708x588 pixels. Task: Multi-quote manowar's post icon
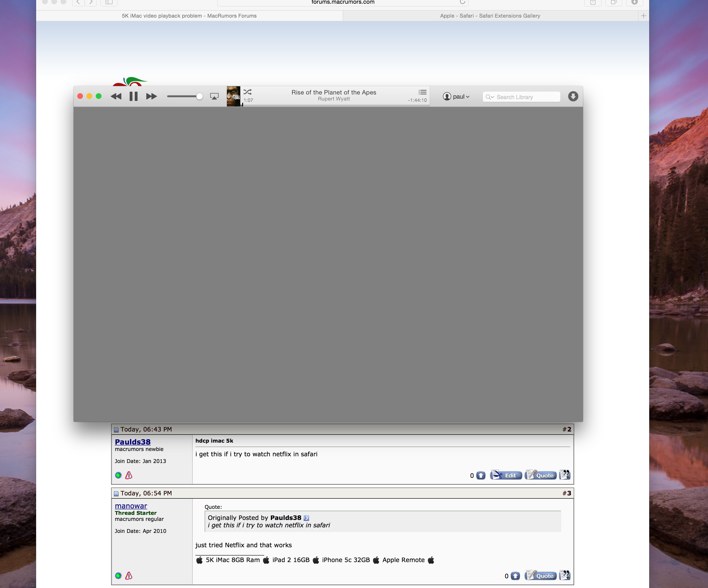pyautogui.click(x=565, y=575)
